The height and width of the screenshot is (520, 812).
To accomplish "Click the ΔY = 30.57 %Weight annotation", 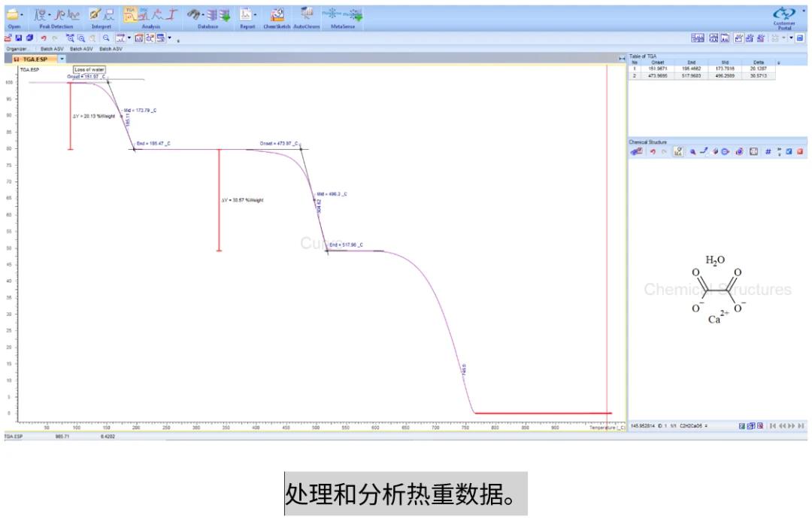I will (x=242, y=200).
